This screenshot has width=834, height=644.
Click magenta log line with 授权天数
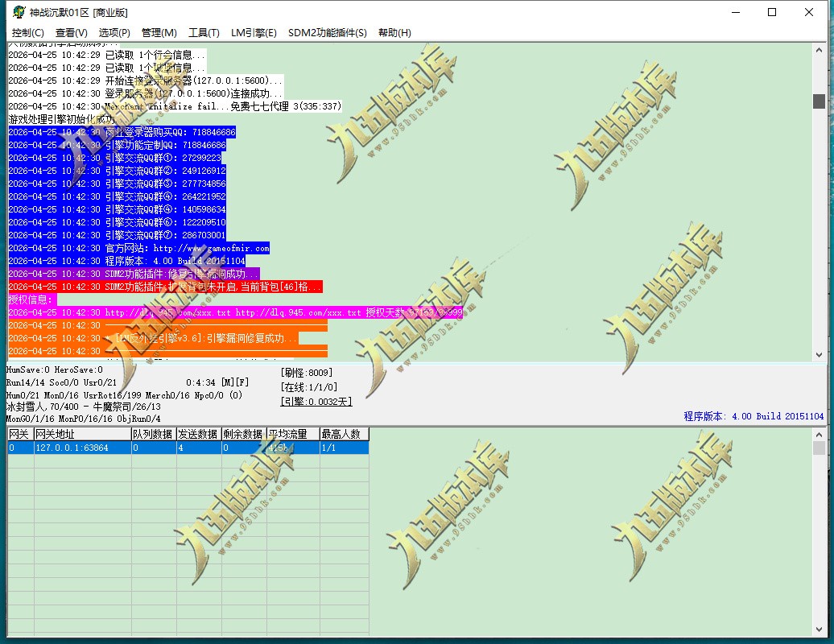236,312
